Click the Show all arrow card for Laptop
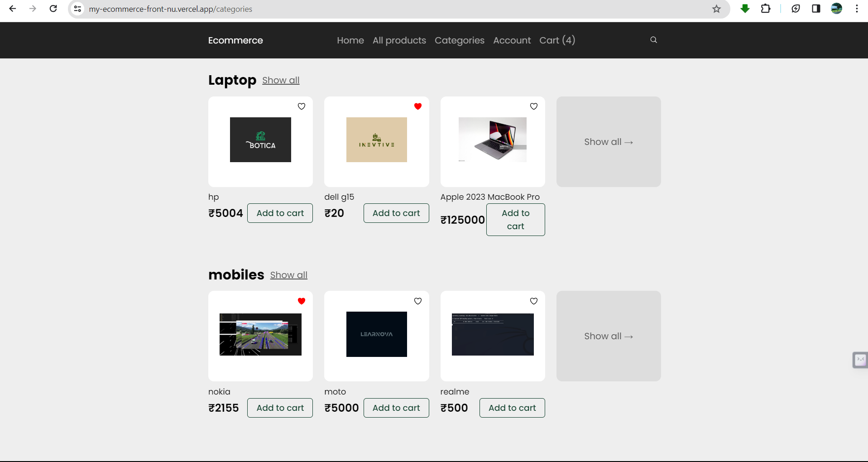Viewport: 868px width, 462px height. (x=608, y=141)
